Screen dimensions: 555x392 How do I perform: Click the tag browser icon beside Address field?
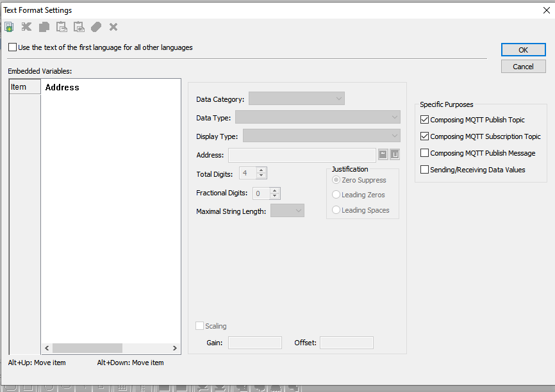pos(395,154)
